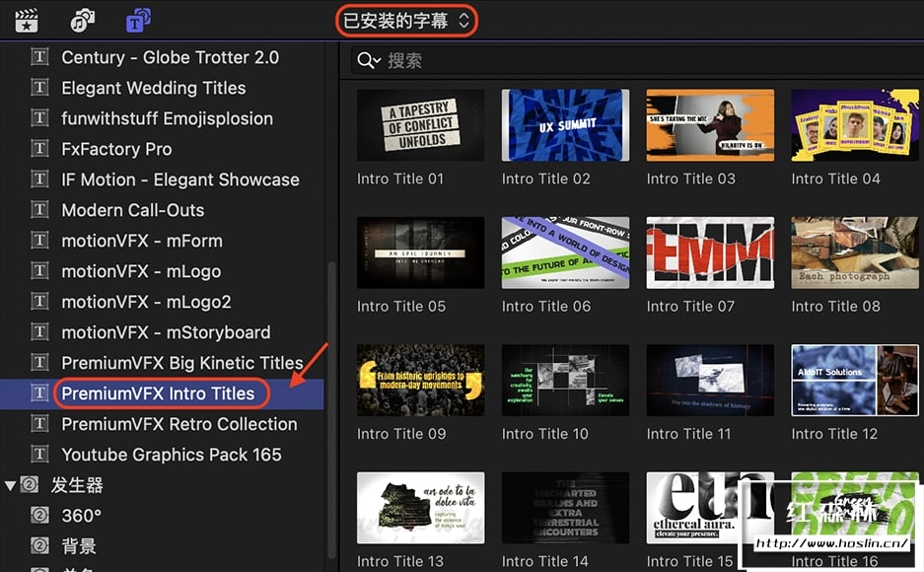Select the 背景 generators category
The width and height of the screenshot is (924, 572).
click(79, 546)
